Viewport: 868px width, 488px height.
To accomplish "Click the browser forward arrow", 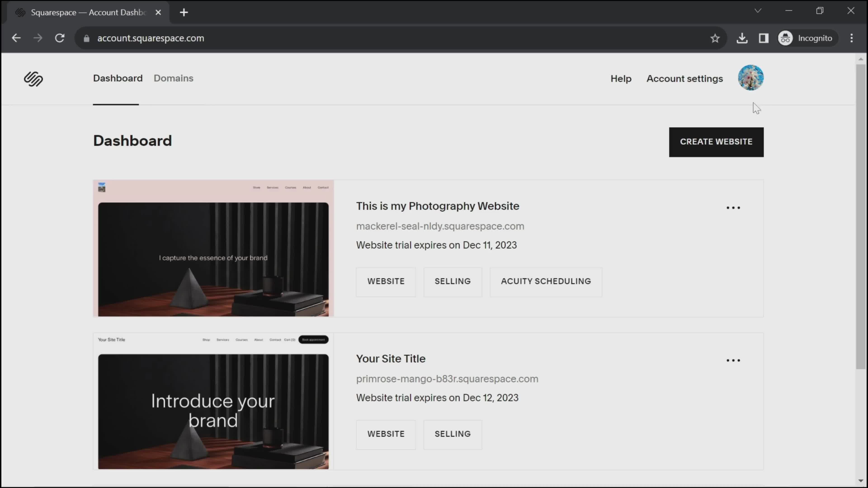I will tap(38, 38).
